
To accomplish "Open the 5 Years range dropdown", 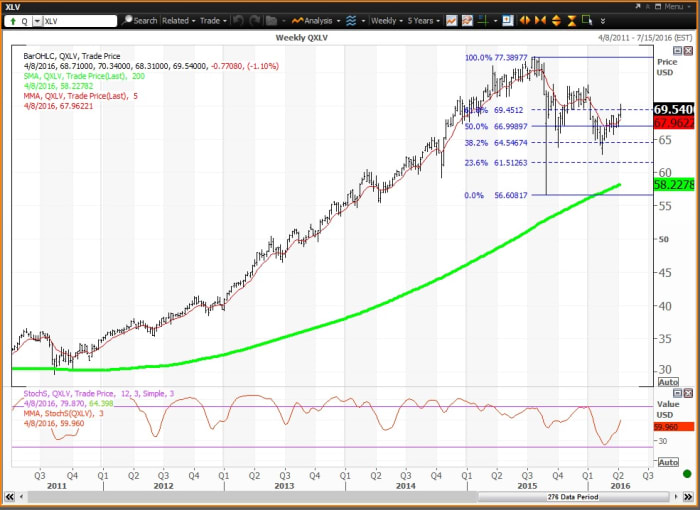I will 425,20.
